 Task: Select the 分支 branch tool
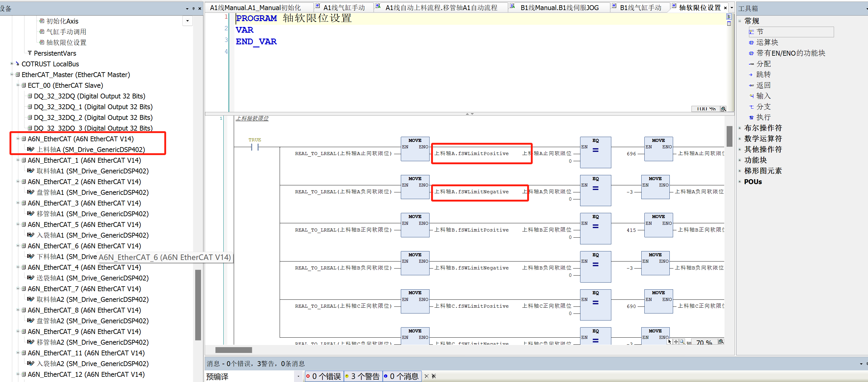point(759,107)
